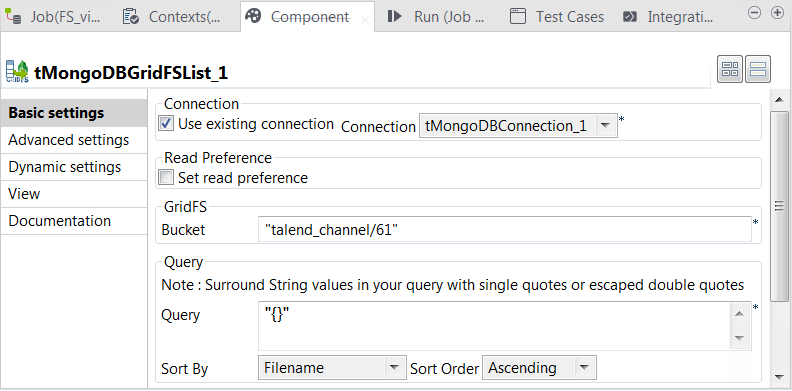This screenshot has width=792, height=391.
Task: Click Query field scroll up arrow
Action: click(x=739, y=314)
